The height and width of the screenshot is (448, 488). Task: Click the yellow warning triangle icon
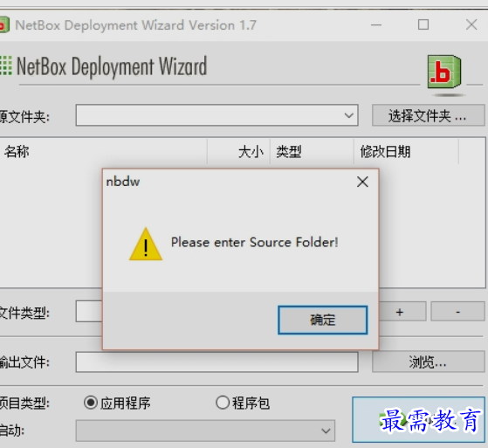146,244
